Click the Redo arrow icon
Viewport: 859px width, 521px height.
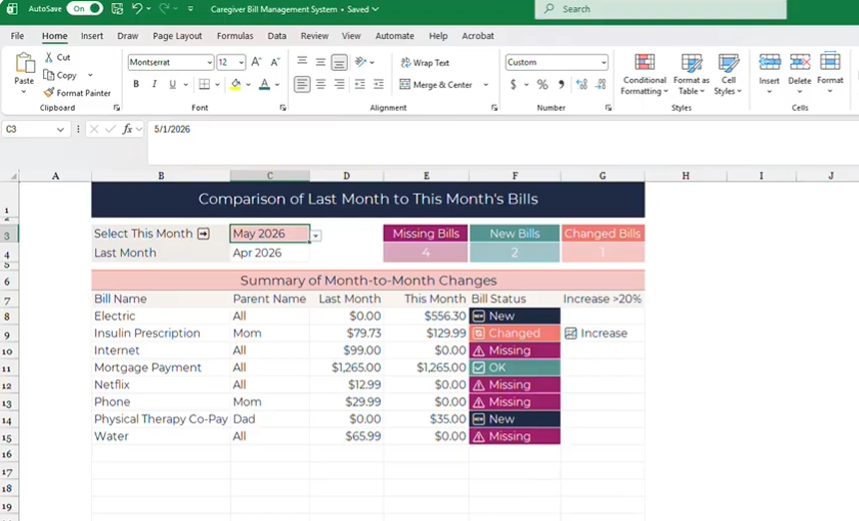(x=164, y=9)
